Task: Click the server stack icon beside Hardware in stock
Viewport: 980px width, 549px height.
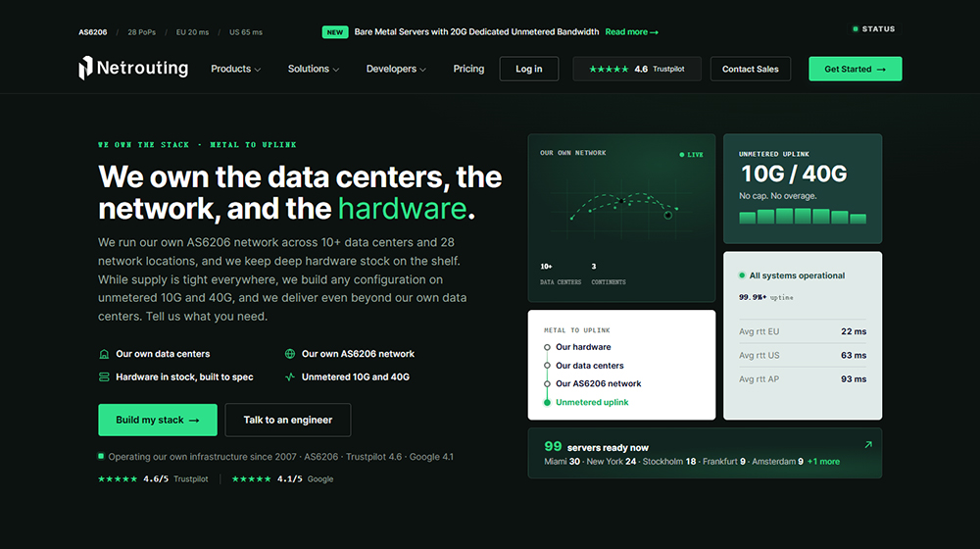Action: (104, 377)
